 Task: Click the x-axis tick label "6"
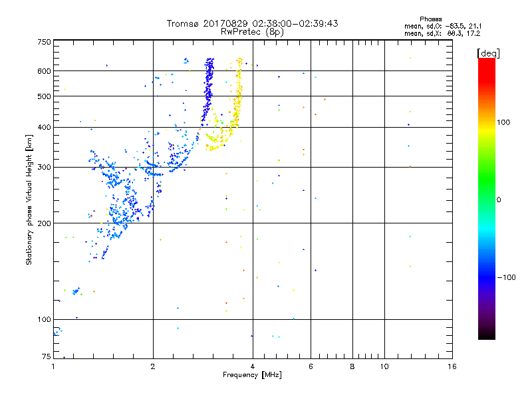(x=311, y=366)
